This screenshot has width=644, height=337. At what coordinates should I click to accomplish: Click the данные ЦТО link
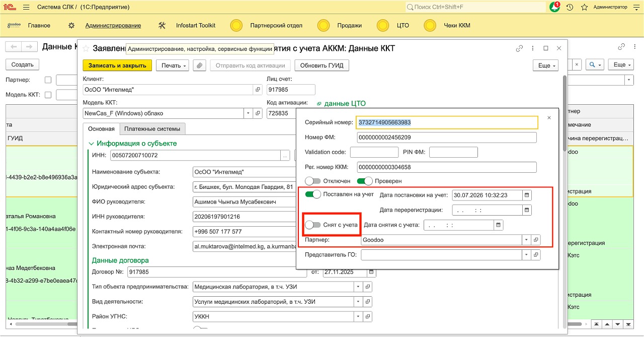pos(345,103)
